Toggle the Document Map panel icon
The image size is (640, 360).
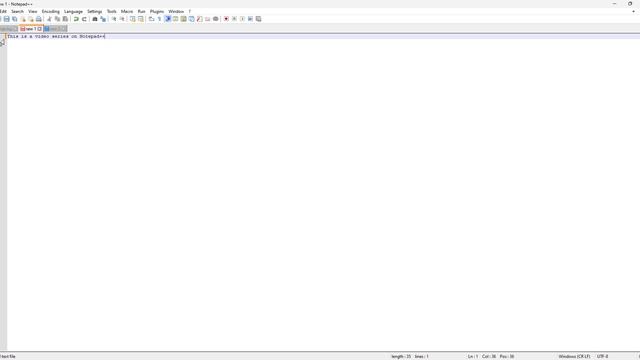tap(184, 19)
